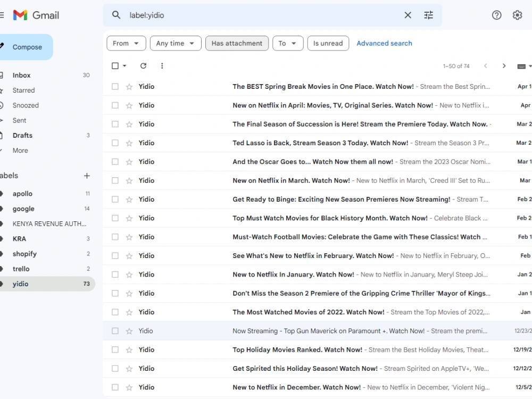The height and width of the screenshot is (399, 532).
Task: Open the Starred folder
Action: click(x=23, y=90)
